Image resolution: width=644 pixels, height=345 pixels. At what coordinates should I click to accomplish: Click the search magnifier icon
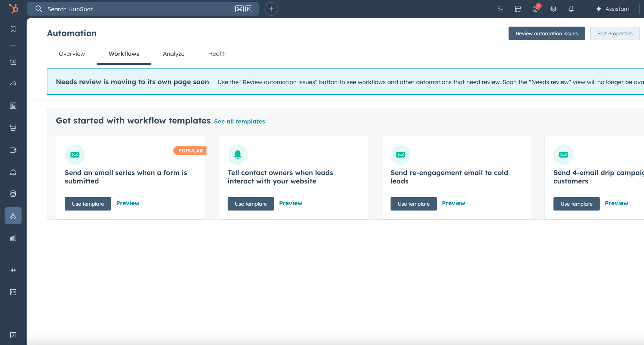pos(39,9)
